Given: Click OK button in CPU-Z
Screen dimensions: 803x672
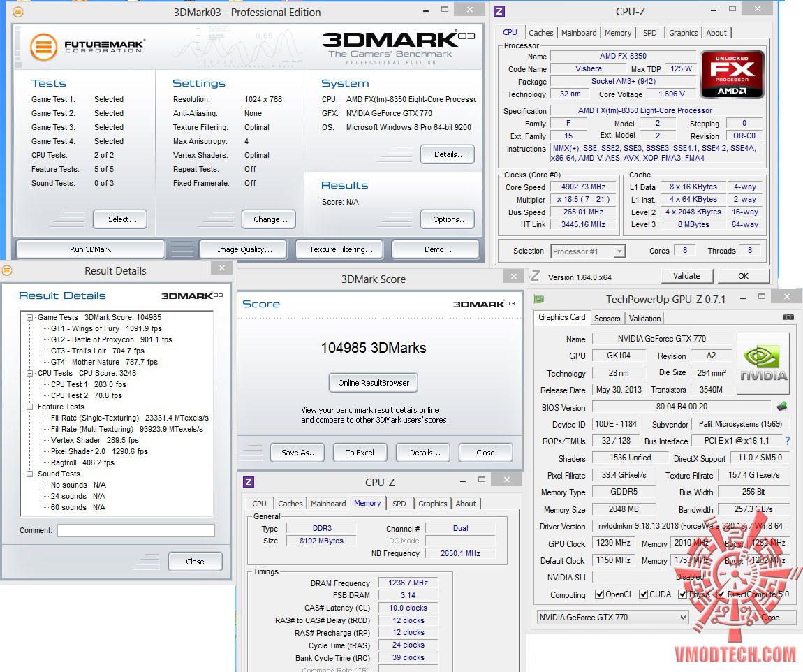Looking at the screenshot, I should [743, 276].
